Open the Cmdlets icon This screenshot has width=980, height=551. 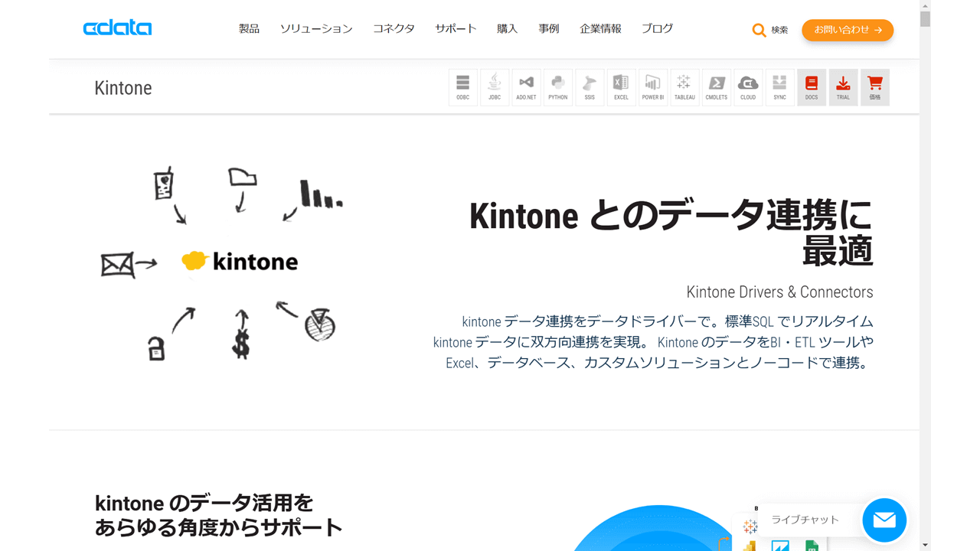click(x=717, y=87)
